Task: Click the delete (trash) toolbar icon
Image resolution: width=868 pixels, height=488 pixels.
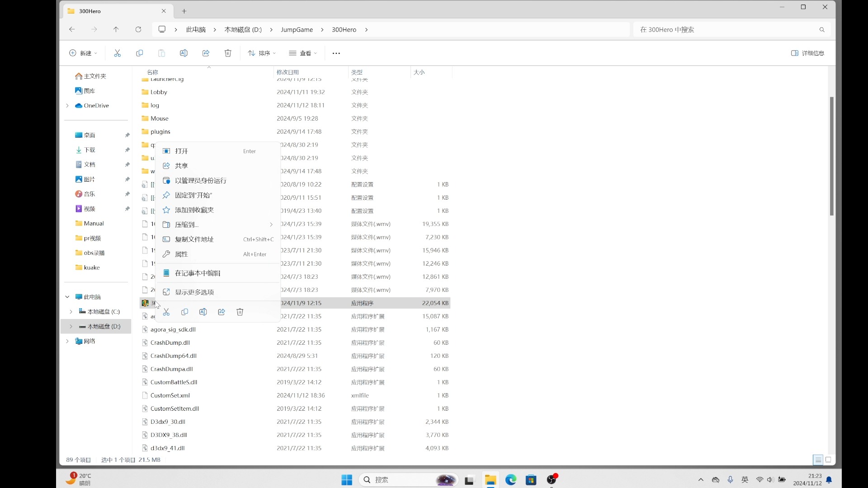Action: (x=228, y=53)
